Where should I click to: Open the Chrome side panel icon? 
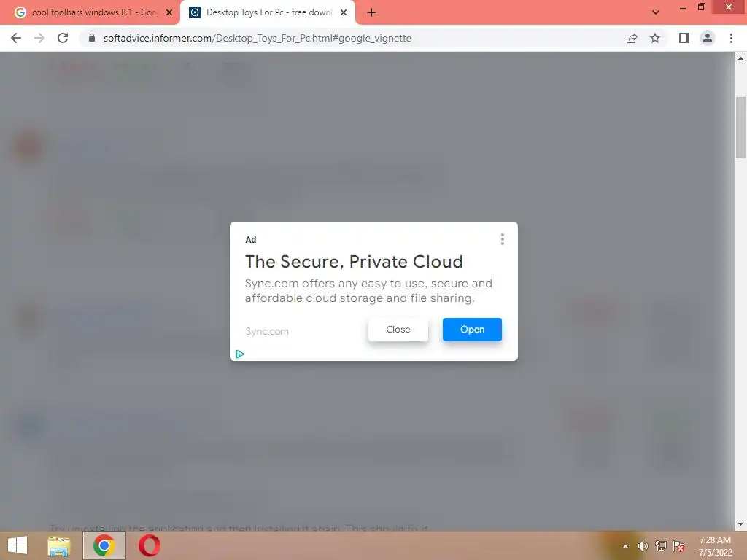684,38
